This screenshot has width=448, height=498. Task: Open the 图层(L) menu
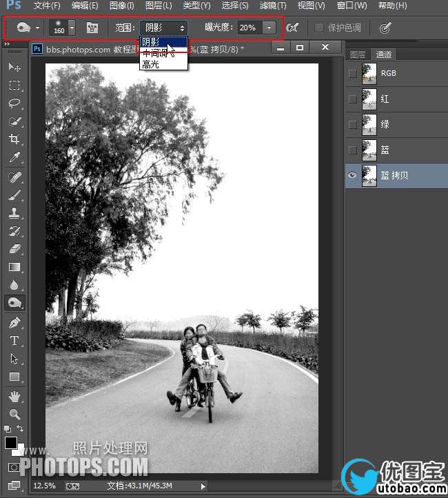tap(159, 6)
